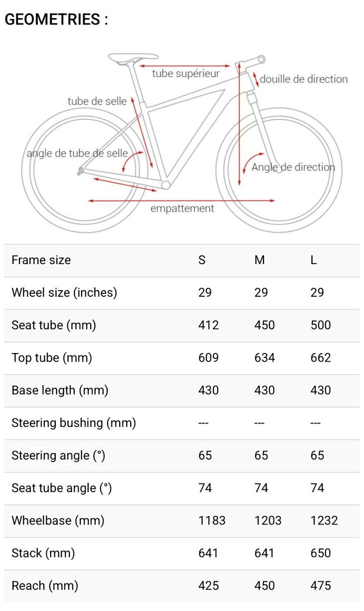
Task: Select the L frame size column header
Action: coord(314,260)
